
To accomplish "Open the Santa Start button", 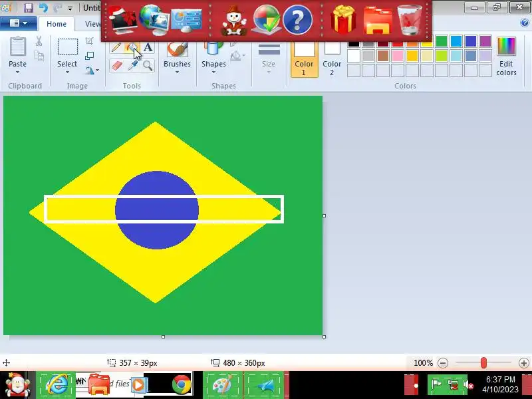I will 17,385.
